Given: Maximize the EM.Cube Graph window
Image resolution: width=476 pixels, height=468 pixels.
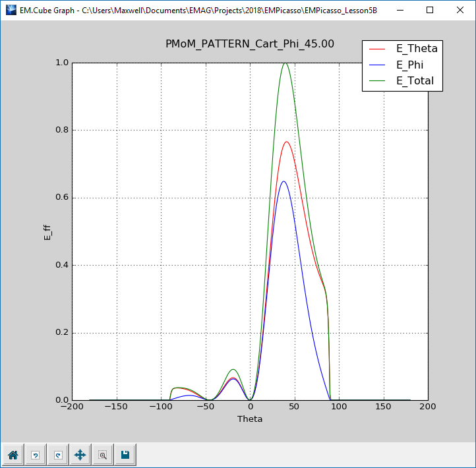Looking at the screenshot, I should coord(430,10).
